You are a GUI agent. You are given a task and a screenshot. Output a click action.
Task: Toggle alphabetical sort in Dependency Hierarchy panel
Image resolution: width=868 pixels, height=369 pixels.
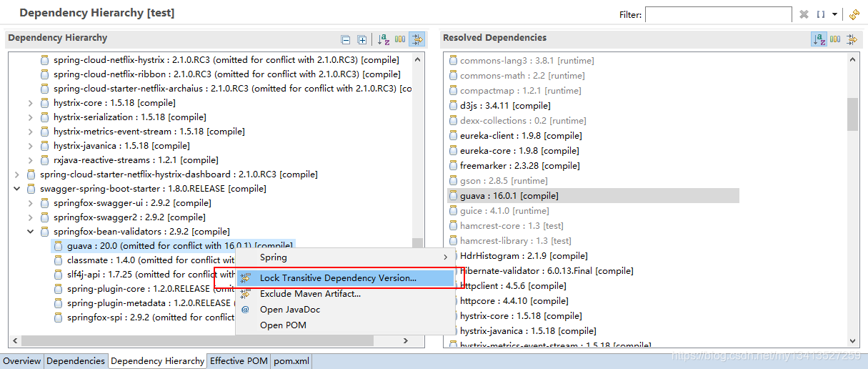[384, 39]
